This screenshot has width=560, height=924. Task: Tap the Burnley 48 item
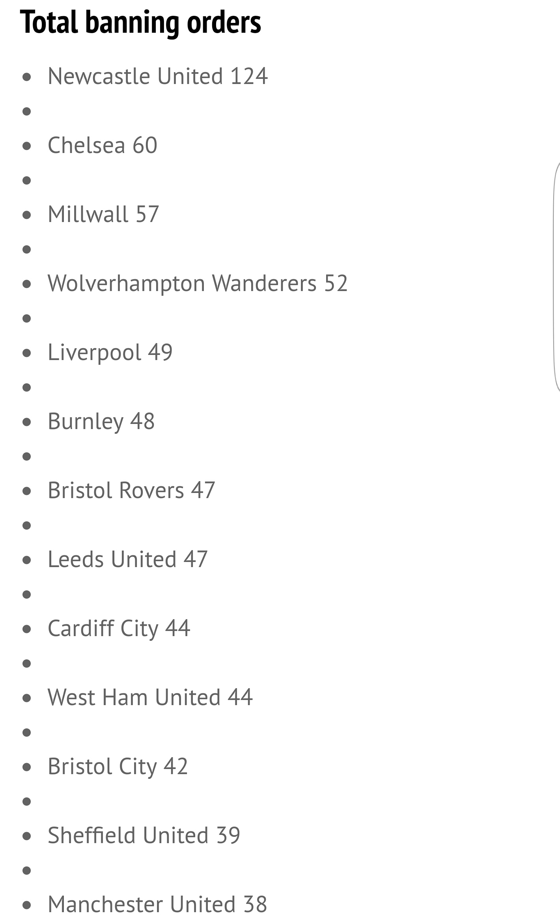101,421
